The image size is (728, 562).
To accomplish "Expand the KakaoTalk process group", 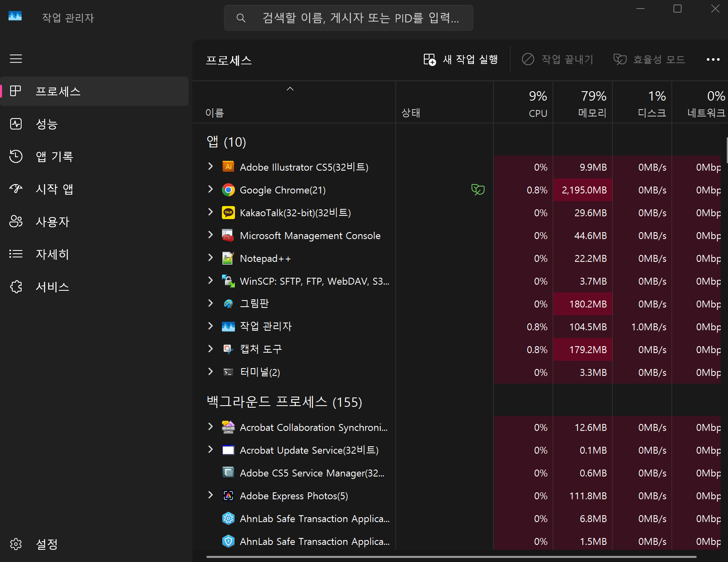I will [x=211, y=212].
